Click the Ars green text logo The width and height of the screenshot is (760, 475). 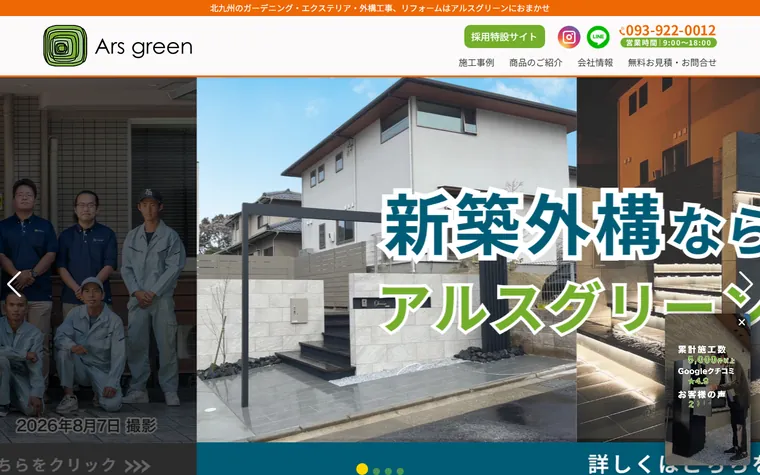coord(144,47)
